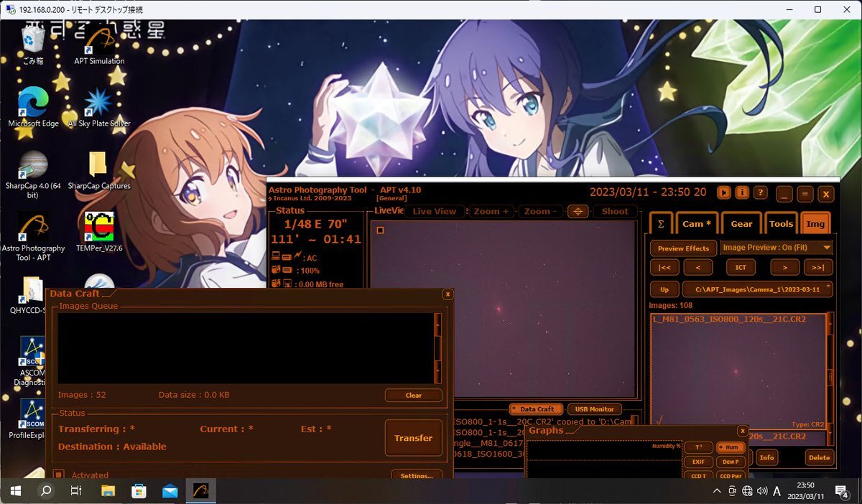Open the Mail app from the taskbar

170,491
